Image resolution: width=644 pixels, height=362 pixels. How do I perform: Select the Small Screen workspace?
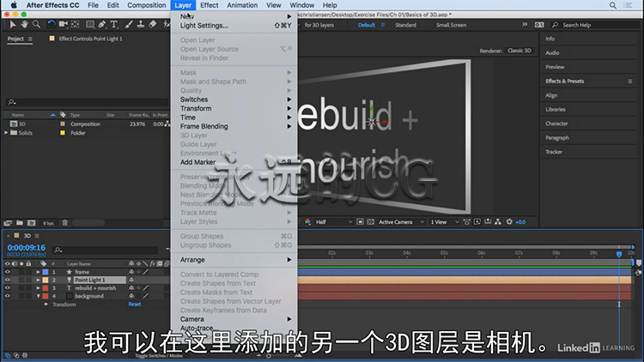click(451, 25)
